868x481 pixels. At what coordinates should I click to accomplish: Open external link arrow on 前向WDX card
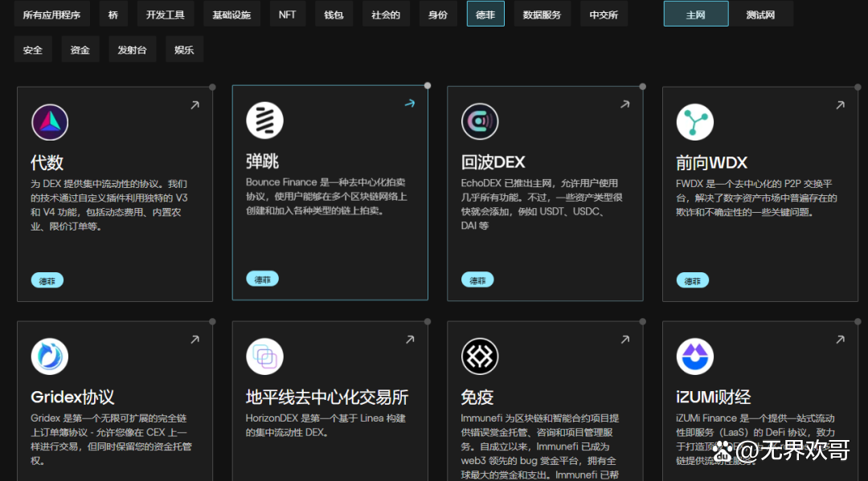[841, 105]
